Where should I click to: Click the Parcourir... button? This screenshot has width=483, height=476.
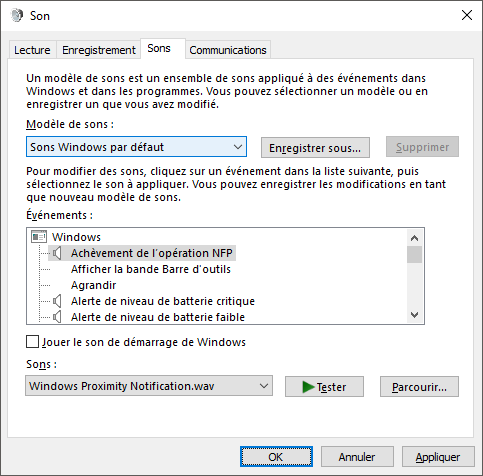pos(419,387)
